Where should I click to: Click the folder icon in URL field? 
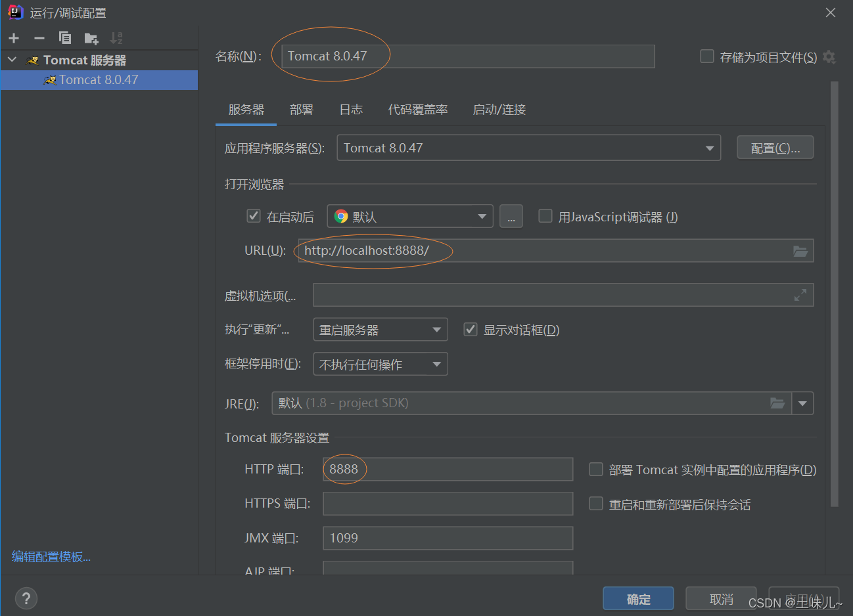pos(800,251)
